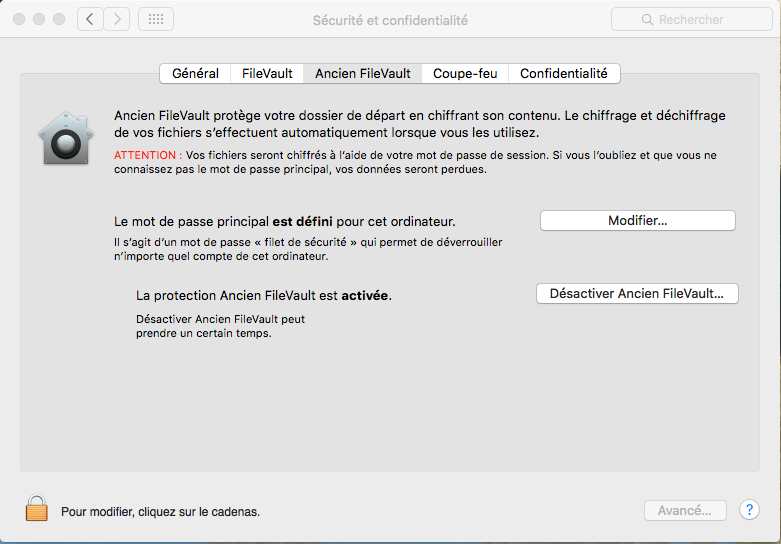The width and height of the screenshot is (781, 544).
Task: Click the Modifier… button
Action: click(638, 221)
